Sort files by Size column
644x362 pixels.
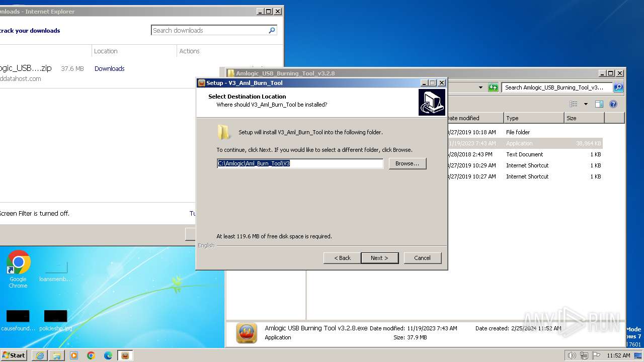point(584,118)
